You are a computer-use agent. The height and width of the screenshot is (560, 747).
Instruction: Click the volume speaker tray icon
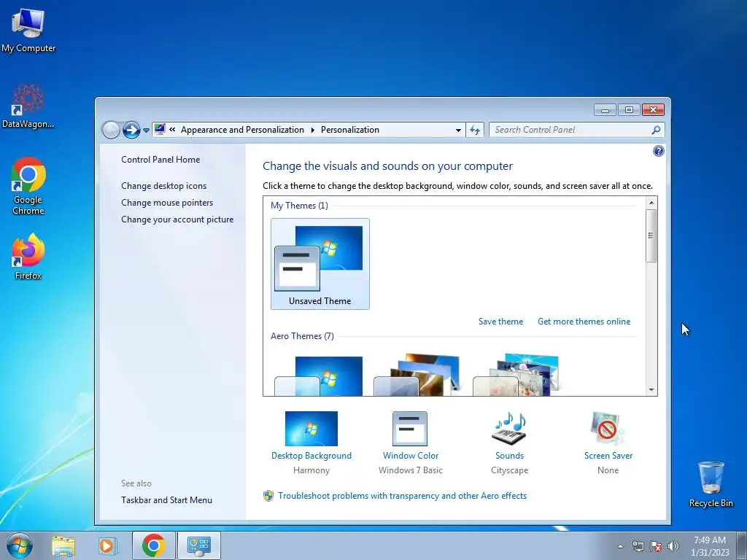tap(673, 546)
